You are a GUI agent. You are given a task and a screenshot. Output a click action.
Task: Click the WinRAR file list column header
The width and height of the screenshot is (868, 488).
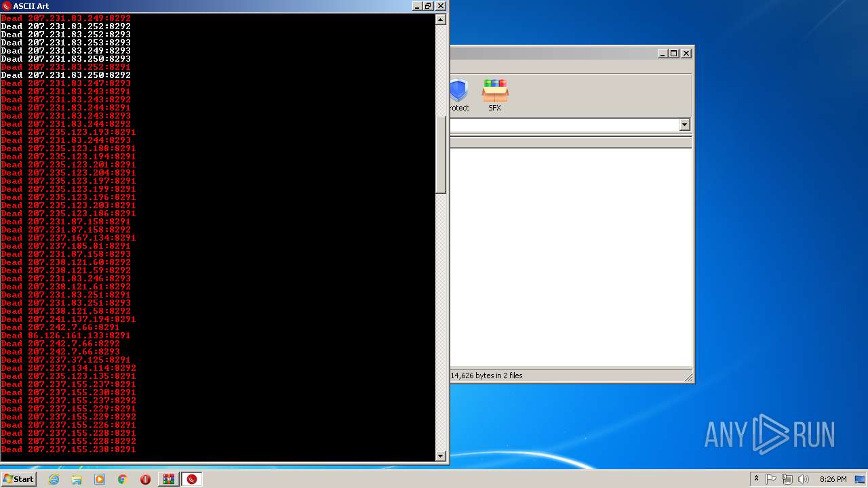point(571,142)
